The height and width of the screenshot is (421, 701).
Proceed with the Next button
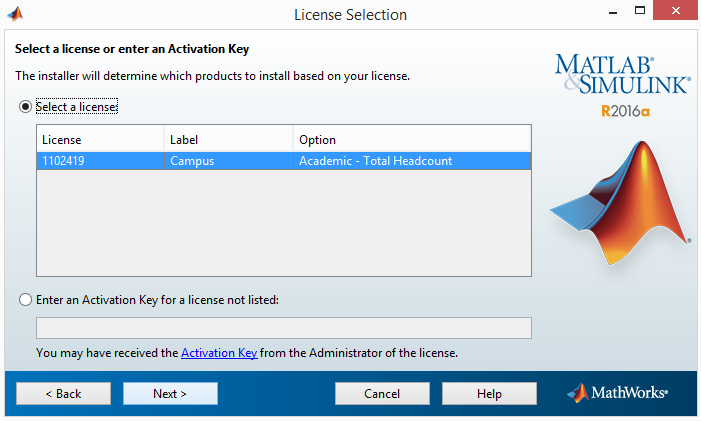[x=170, y=393]
